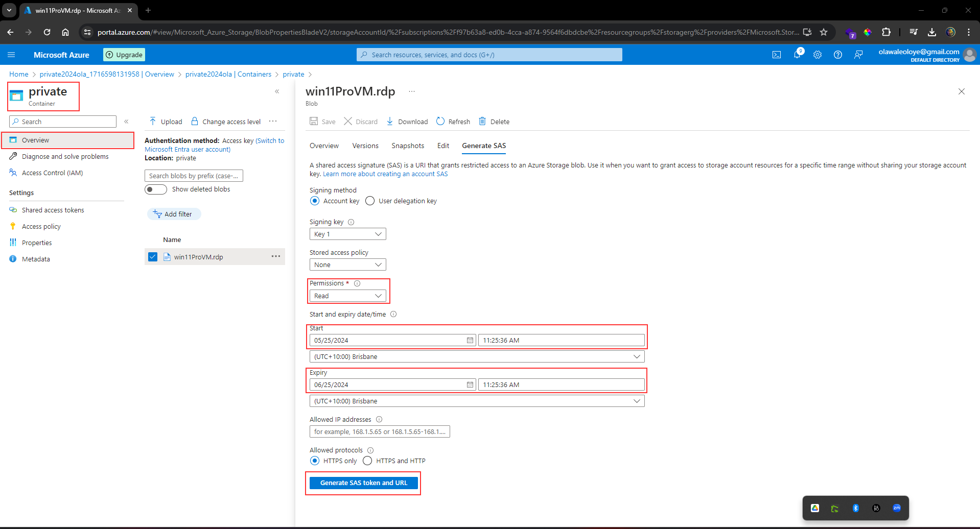Click the Signing key info icon
This screenshot has width=980, height=529.
coord(351,222)
